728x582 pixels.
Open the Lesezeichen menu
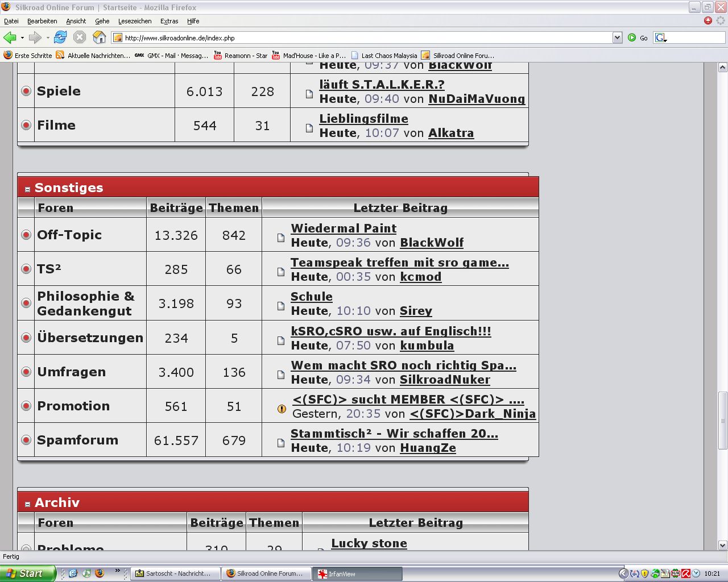tap(135, 21)
